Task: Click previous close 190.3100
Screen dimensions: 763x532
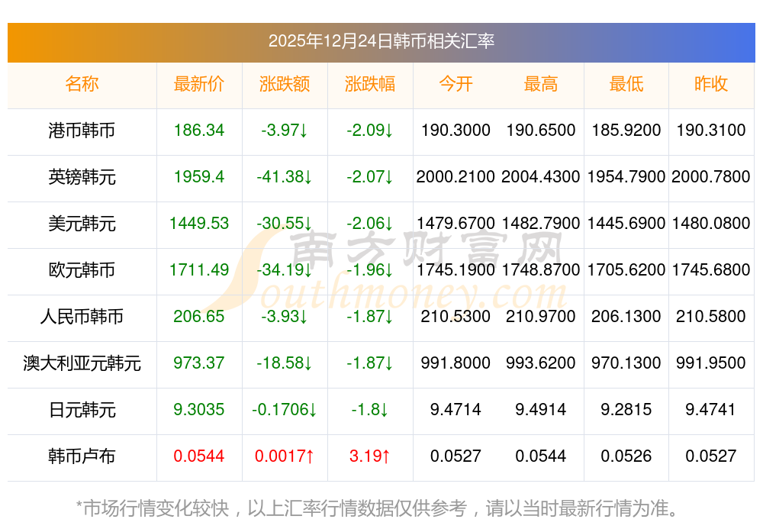Action: pyautogui.click(x=711, y=131)
